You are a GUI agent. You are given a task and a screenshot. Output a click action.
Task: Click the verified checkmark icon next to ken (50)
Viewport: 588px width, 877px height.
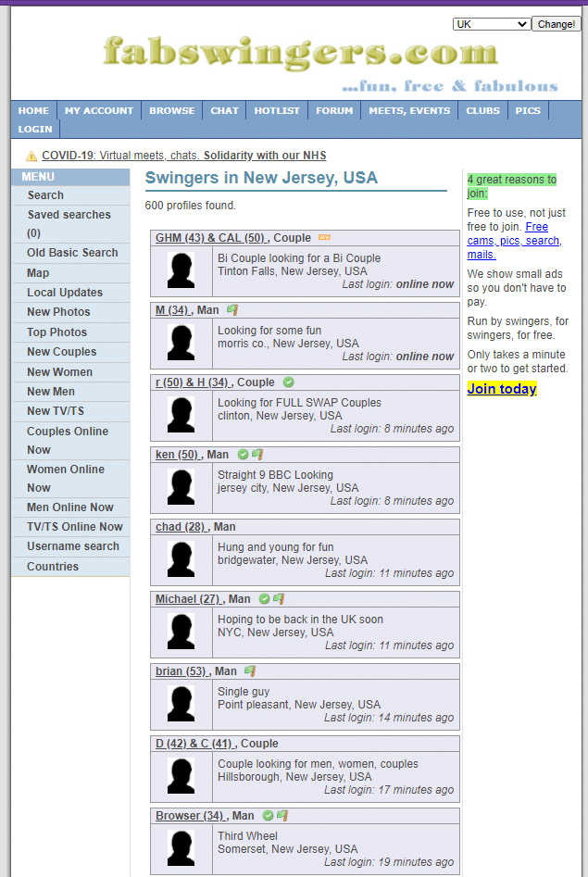[x=243, y=455]
